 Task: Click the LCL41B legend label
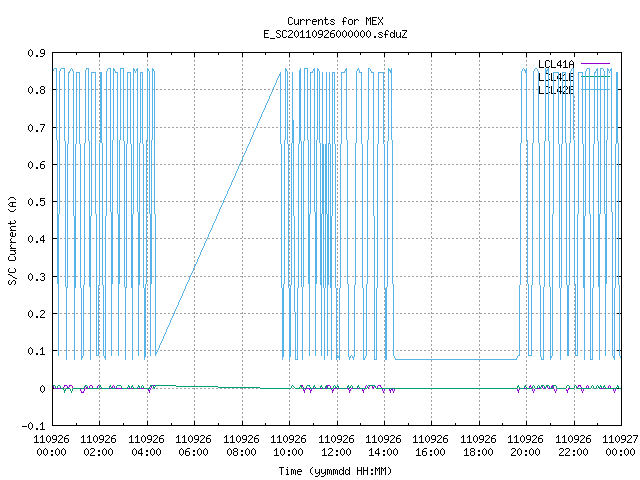click(556, 77)
